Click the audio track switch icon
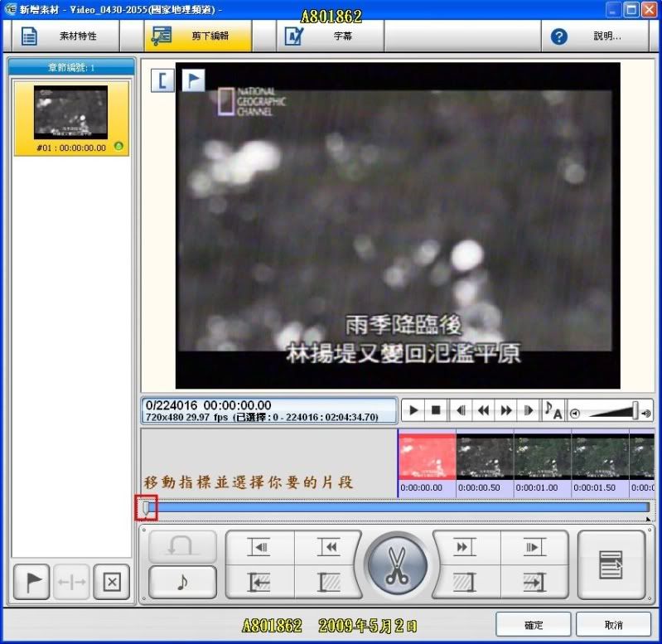 pyautogui.click(x=553, y=410)
